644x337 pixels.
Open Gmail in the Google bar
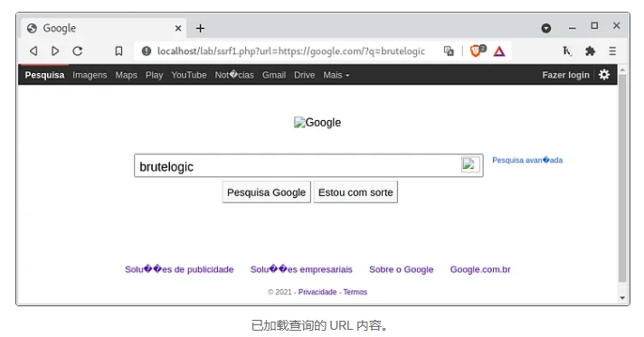[274, 75]
